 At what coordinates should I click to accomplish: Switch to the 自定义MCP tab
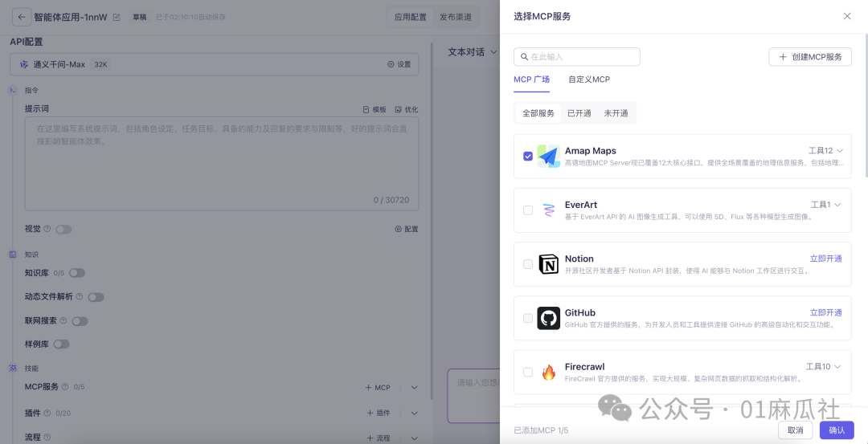pos(589,79)
